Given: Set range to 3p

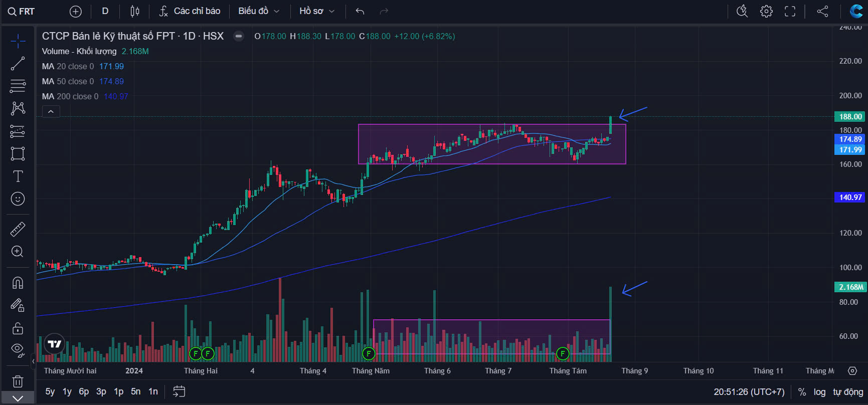Looking at the screenshot, I should [x=101, y=391].
